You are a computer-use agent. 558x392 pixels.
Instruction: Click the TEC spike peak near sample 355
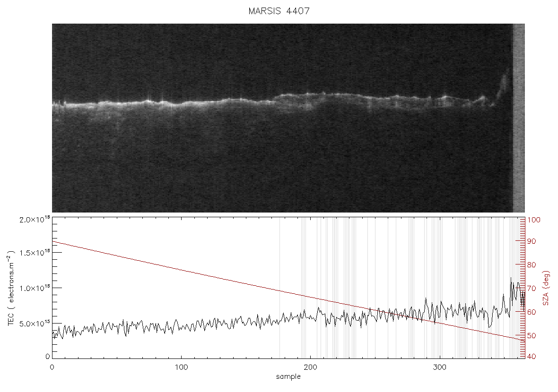511,278
